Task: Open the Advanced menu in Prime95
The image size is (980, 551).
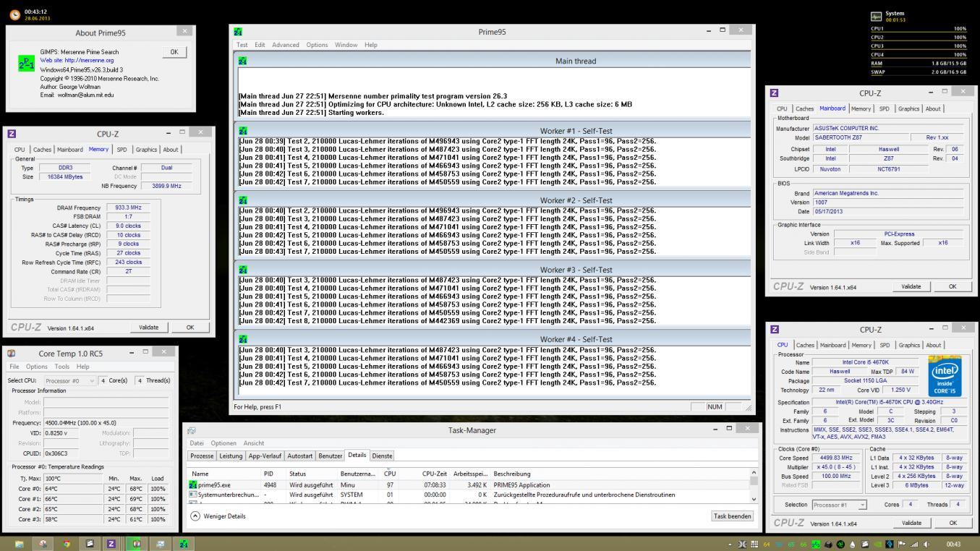Action: (x=285, y=45)
